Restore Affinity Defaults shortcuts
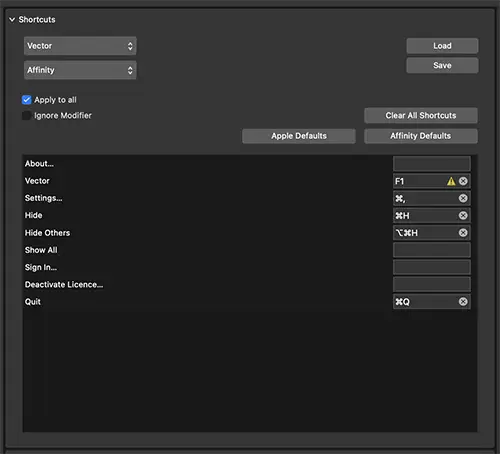 421,136
